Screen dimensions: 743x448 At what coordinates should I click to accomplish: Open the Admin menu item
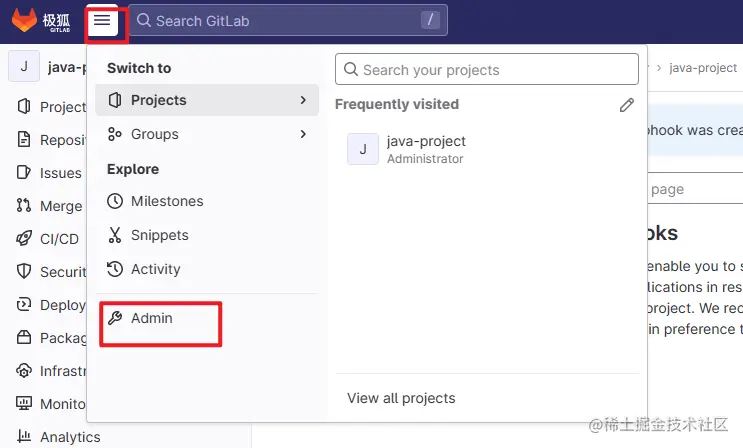[152, 318]
